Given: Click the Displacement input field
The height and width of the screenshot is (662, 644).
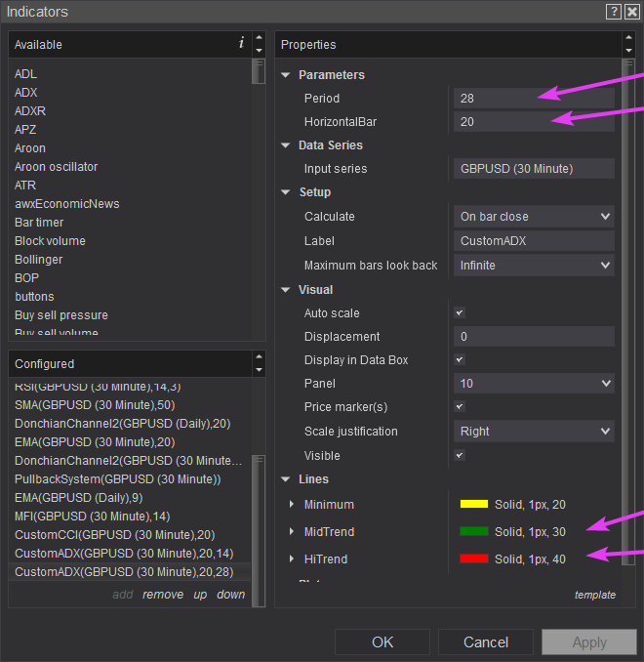Looking at the screenshot, I should tap(534, 337).
